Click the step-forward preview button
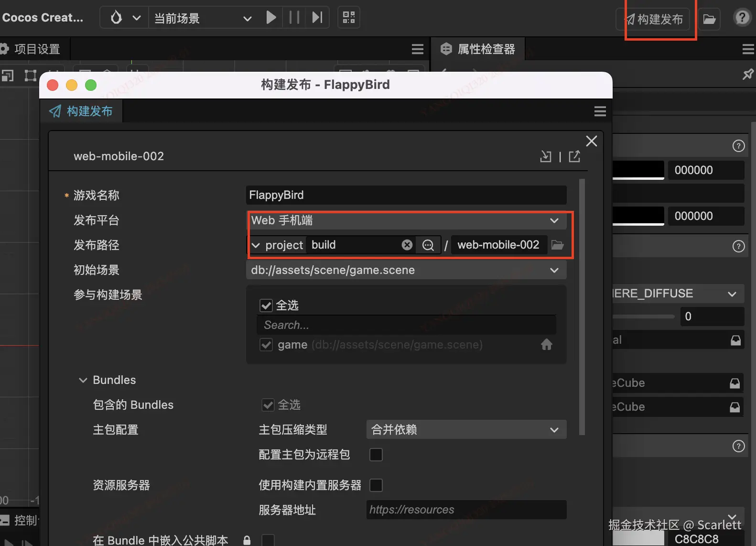The image size is (756, 546). coord(317,18)
